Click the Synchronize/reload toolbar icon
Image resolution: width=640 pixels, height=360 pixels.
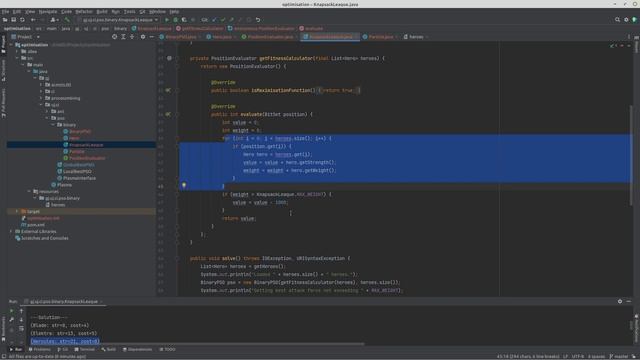[22, 20]
